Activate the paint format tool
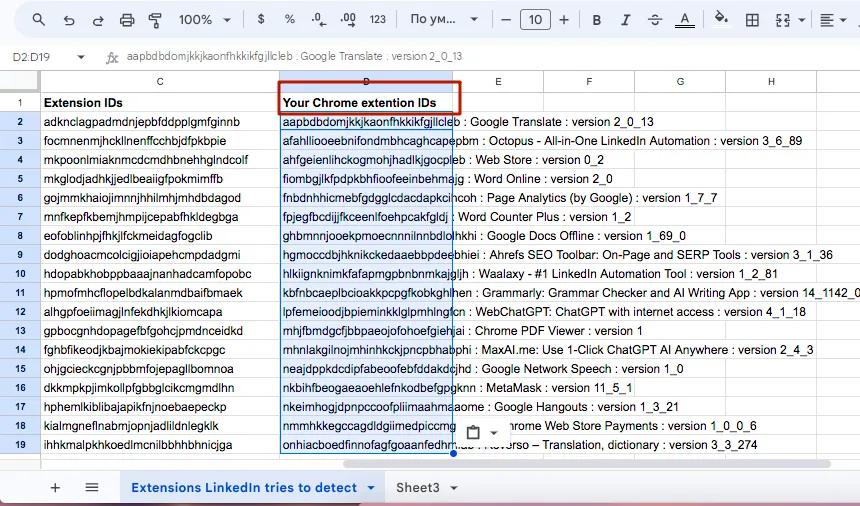860x506 pixels. [x=155, y=20]
